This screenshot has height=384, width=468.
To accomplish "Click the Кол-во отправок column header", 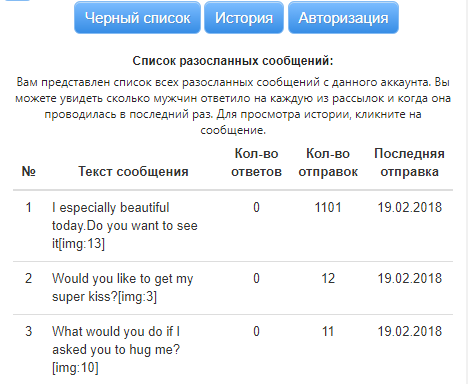I will [x=328, y=163].
